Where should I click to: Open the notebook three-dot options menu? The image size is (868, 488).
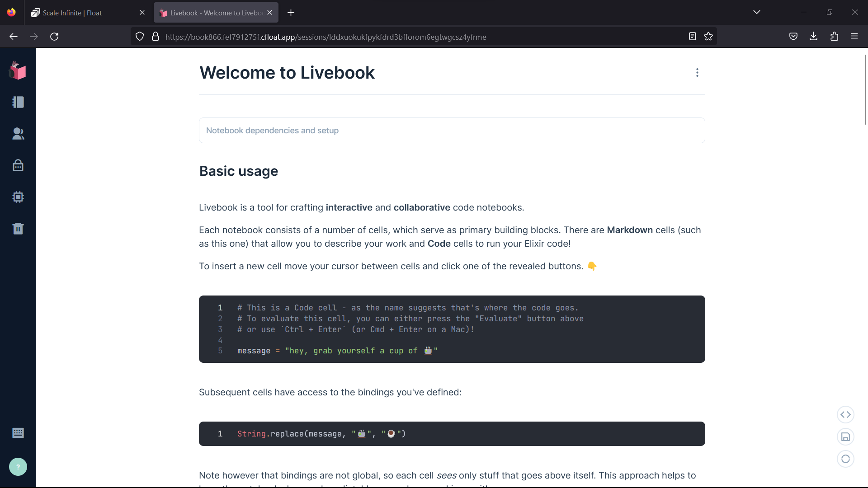click(697, 73)
